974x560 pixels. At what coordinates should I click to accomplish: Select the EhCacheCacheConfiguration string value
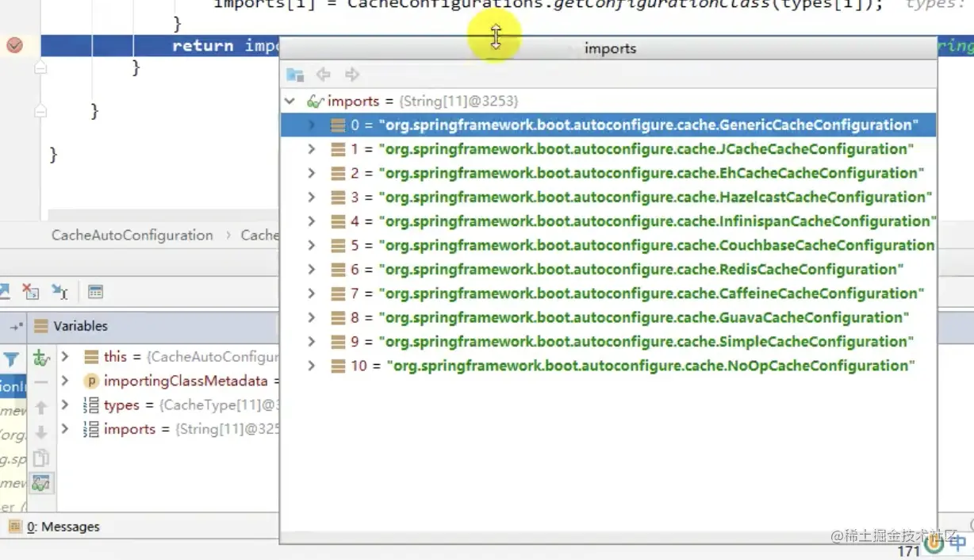point(652,173)
